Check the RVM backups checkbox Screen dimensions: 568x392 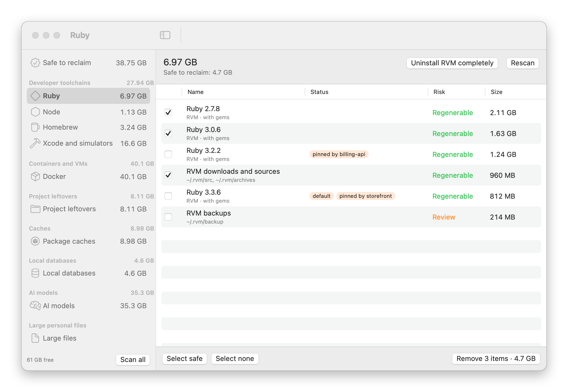tap(168, 217)
